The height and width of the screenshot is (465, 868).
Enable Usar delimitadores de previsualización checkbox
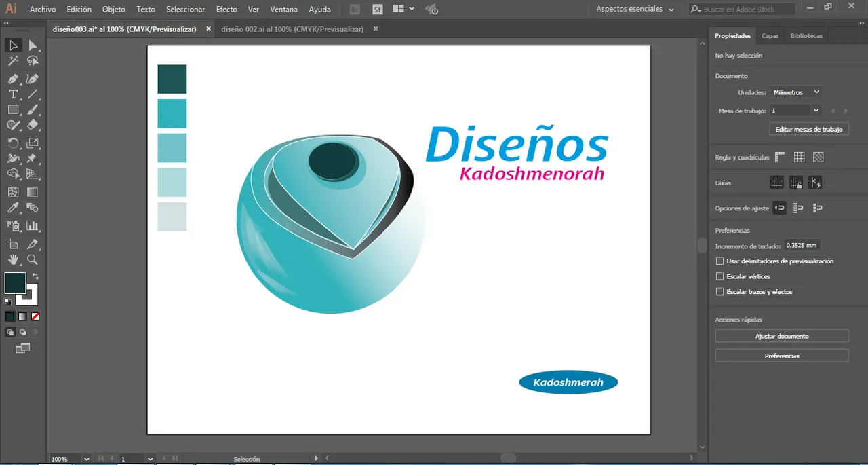(x=720, y=261)
